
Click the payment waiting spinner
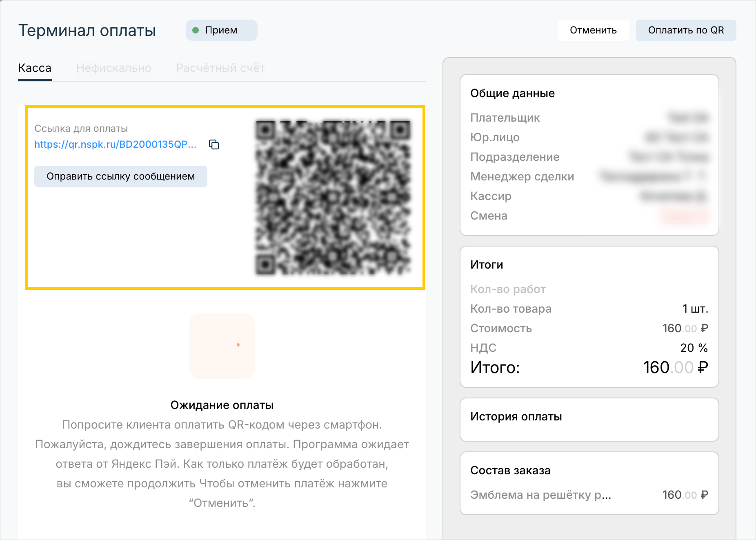(222, 346)
